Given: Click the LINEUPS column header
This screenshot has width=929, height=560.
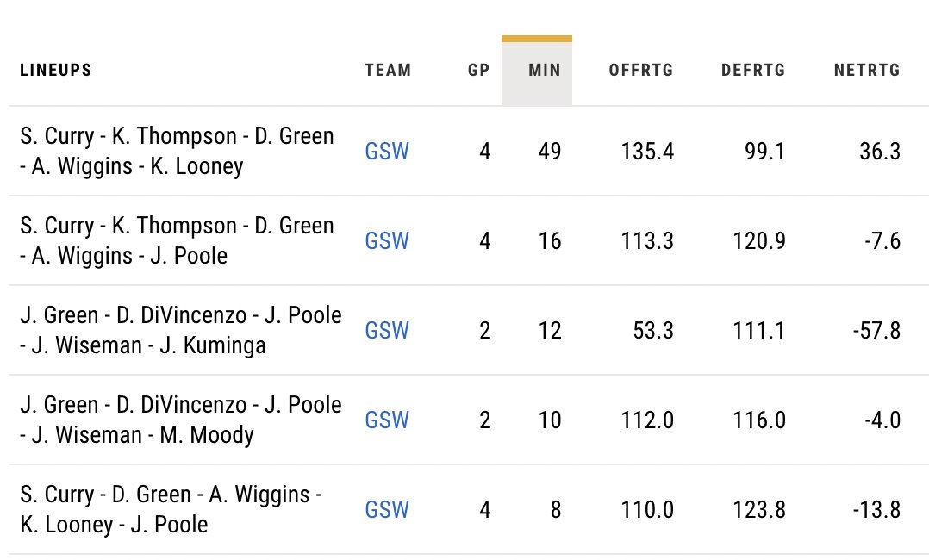Looking at the screenshot, I should coord(55,71).
